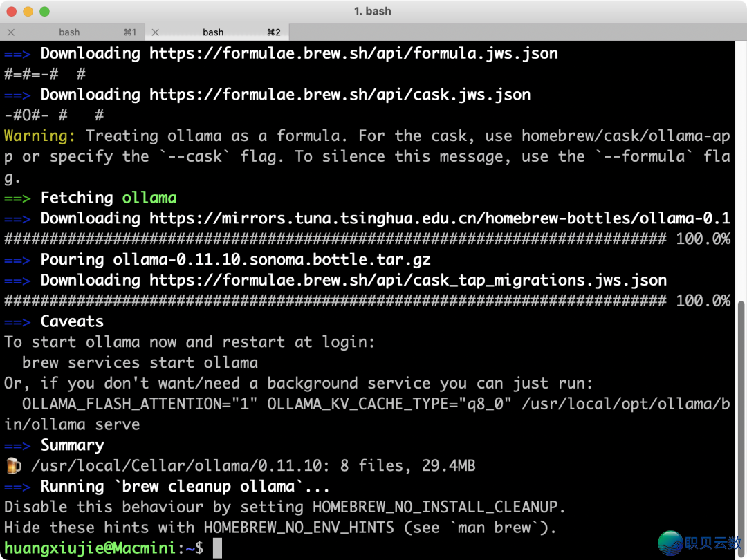
Task: Click "To start ollama now and restart at login:"
Action: tap(190, 342)
